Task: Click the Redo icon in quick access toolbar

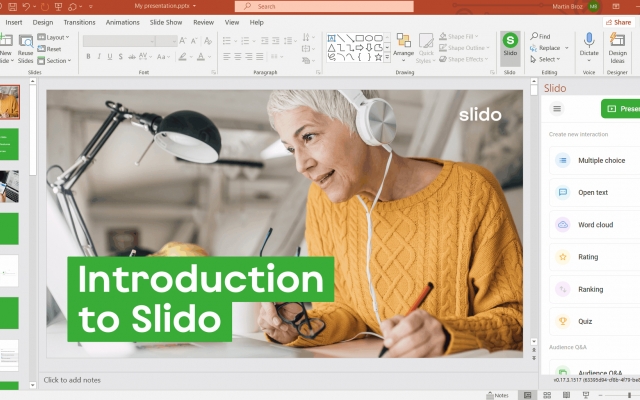Action: tap(44, 6)
